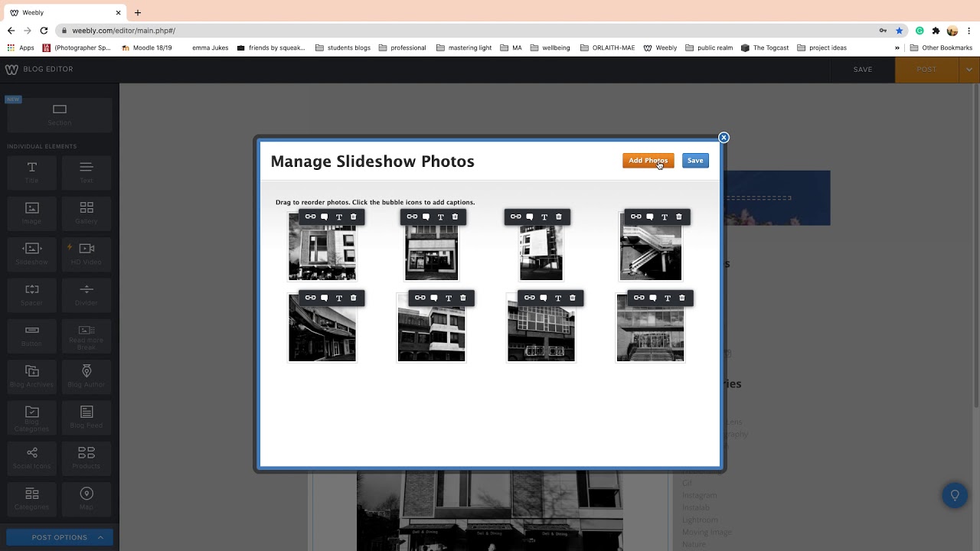Show hidden bookmarks with the double-chevron

coord(897,47)
